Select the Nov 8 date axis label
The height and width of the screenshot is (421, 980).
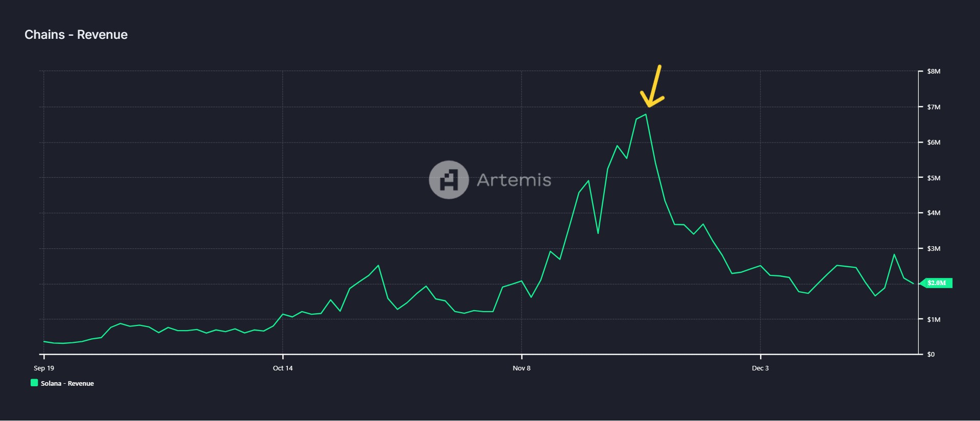pos(521,368)
